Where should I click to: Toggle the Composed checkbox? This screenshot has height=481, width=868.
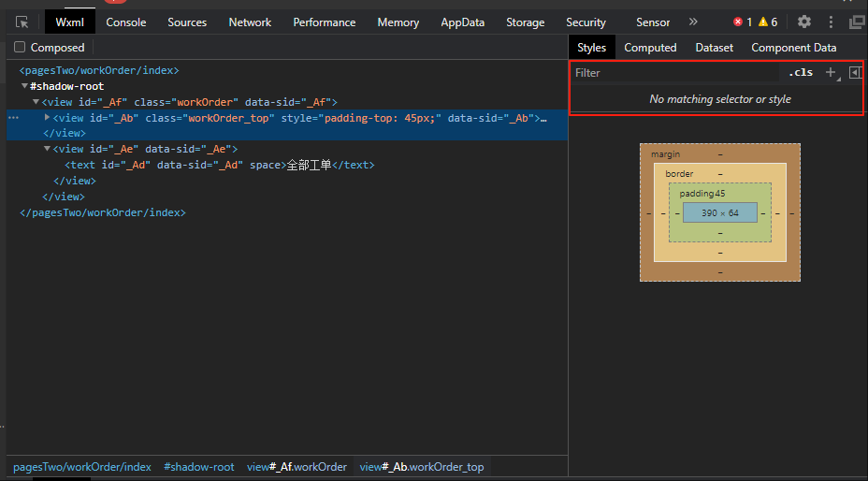pyautogui.click(x=20, y=47)
